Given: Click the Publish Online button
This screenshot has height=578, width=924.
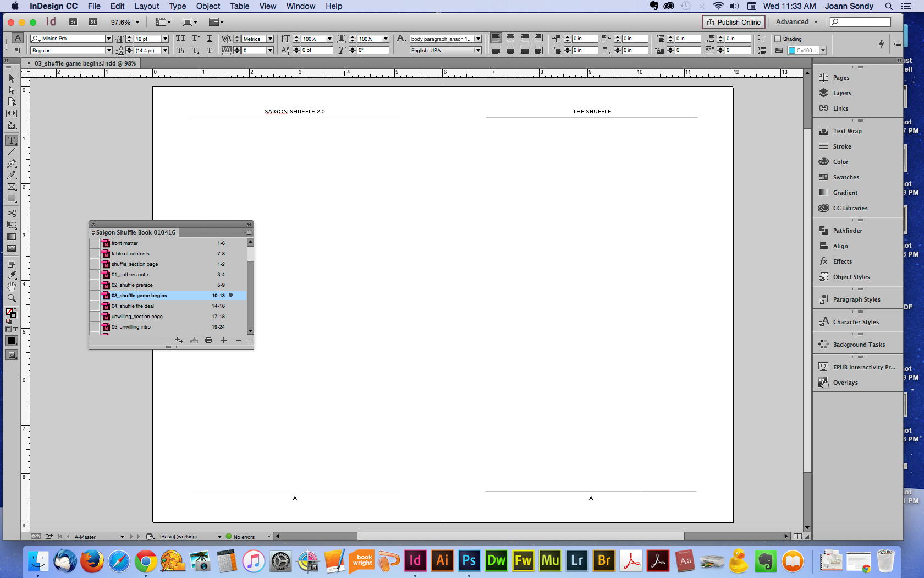Looking at the screenshot, I should click(x=734, y=22).
